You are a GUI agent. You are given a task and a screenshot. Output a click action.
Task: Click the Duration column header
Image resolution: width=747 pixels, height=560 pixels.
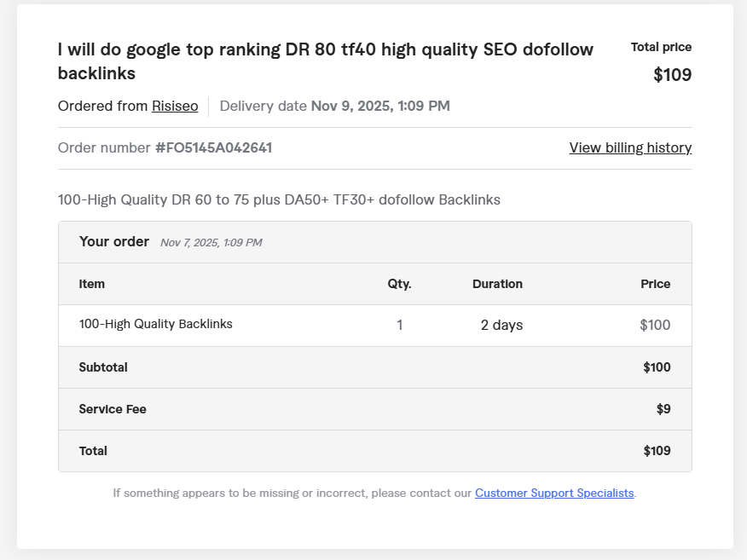point(497,284)
